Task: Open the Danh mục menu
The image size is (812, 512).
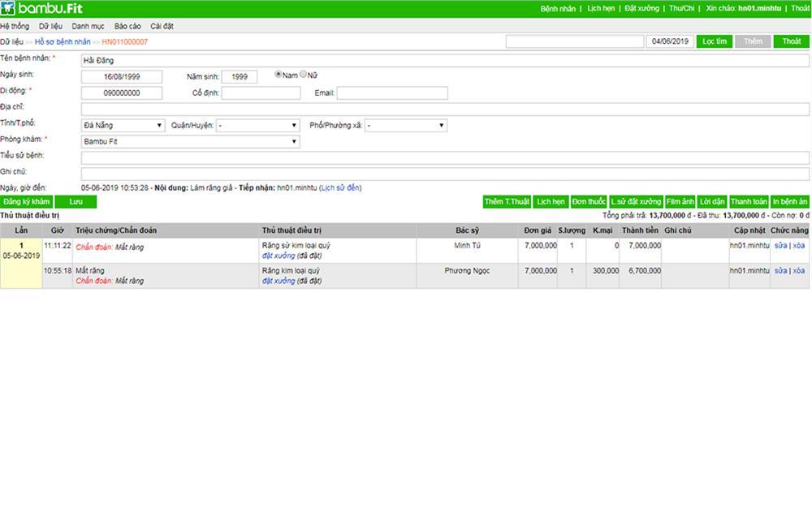Action: [x=88, y=26]
